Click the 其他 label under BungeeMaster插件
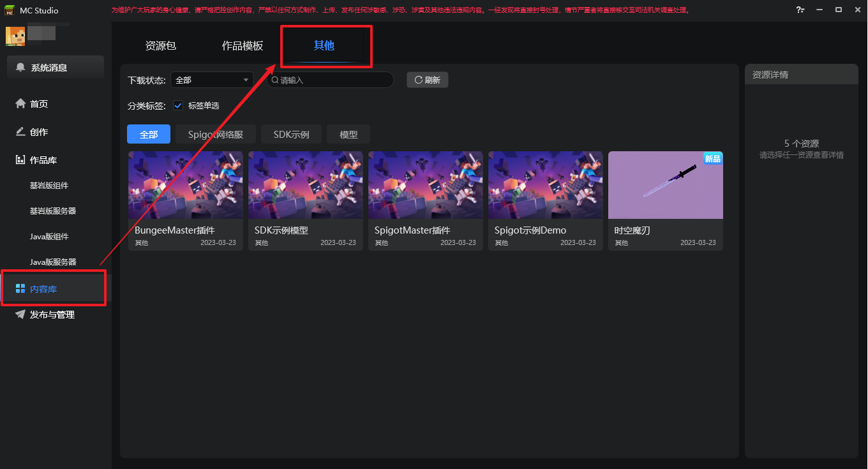This screenshot has width=868, height=469. pos(142,242)
